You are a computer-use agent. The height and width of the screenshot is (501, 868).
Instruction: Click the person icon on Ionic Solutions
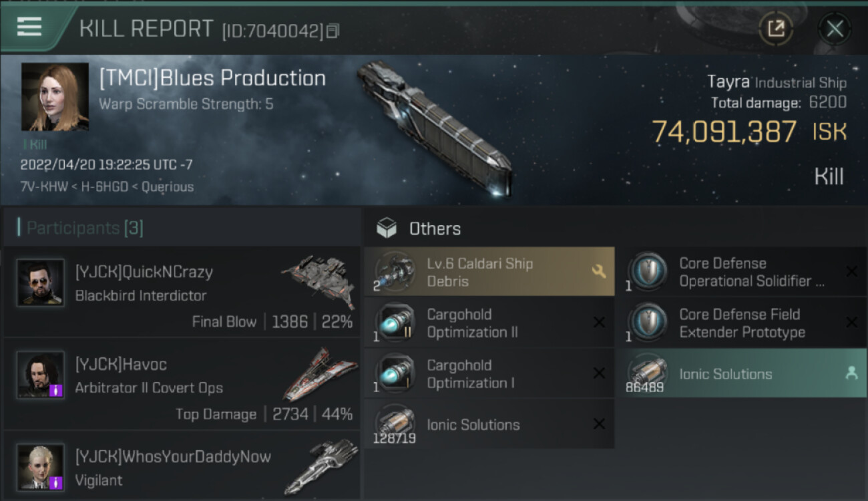(x=851, y=373)
